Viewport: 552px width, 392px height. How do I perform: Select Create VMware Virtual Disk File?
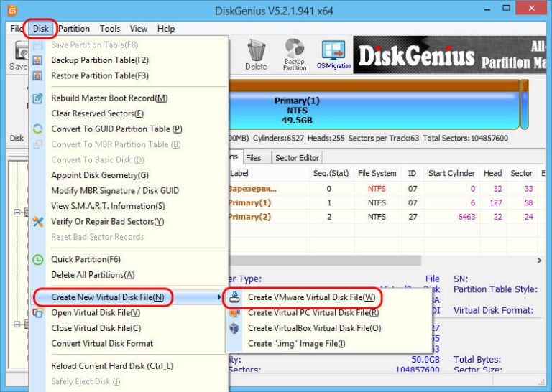(x=310, y=297)
